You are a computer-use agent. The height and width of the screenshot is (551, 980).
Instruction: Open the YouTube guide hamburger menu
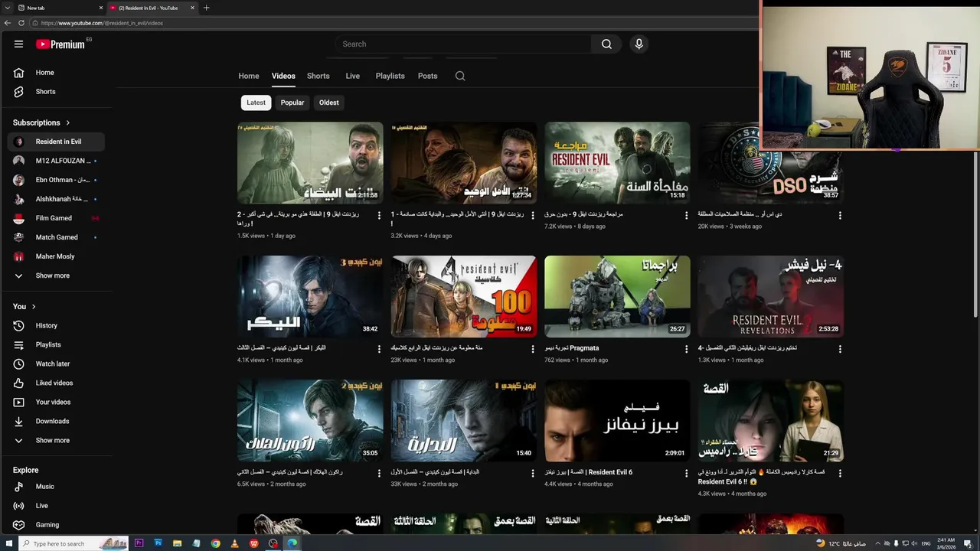[x=18, y=44]
